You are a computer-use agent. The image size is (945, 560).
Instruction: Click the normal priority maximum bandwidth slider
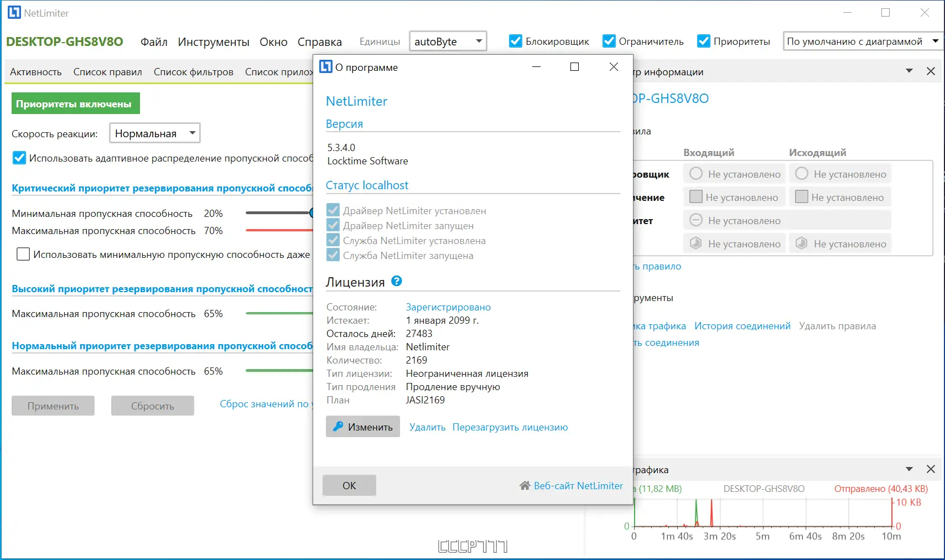click(279, 371)
